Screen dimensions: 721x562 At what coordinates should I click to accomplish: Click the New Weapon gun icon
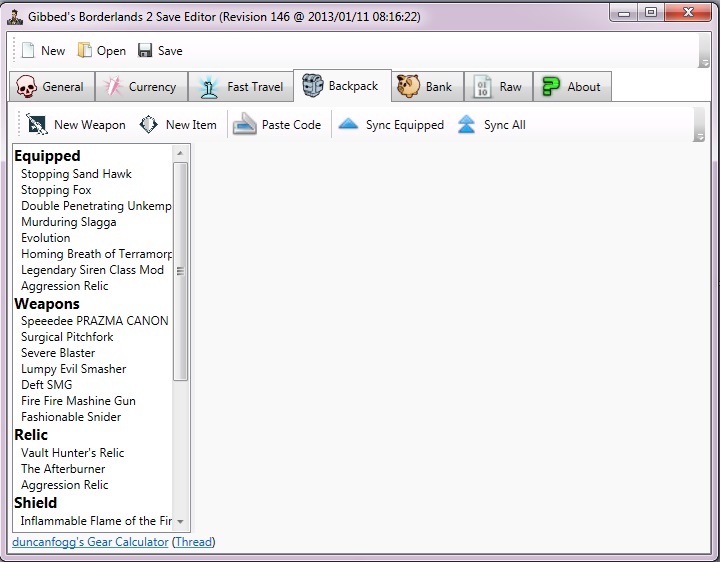37,124
